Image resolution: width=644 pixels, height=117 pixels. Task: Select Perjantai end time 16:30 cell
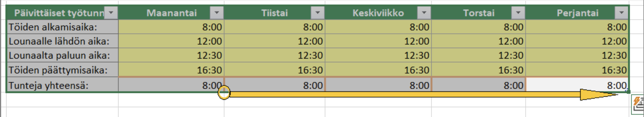[x=577, y=70]
